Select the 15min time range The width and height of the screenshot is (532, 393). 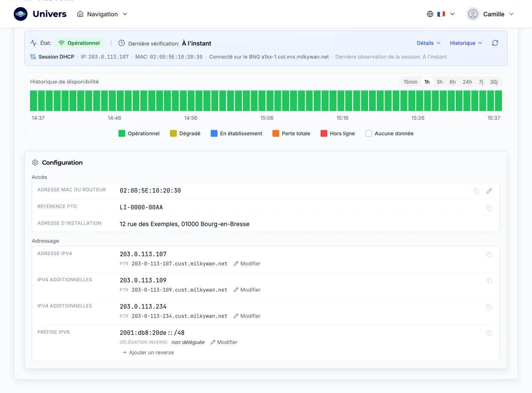(x=410, y=82)
